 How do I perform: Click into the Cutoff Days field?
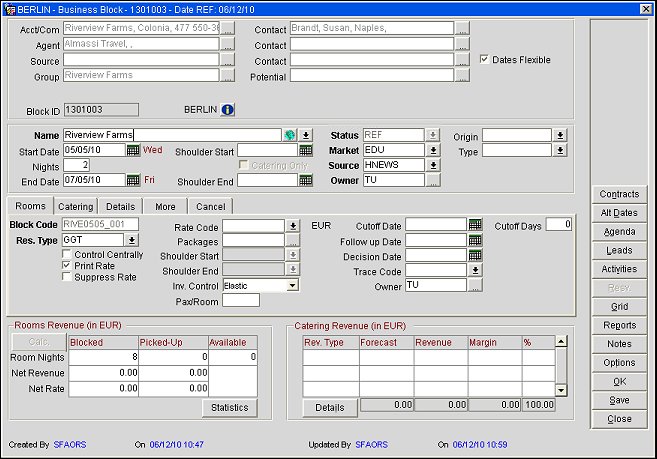(559, 226)
